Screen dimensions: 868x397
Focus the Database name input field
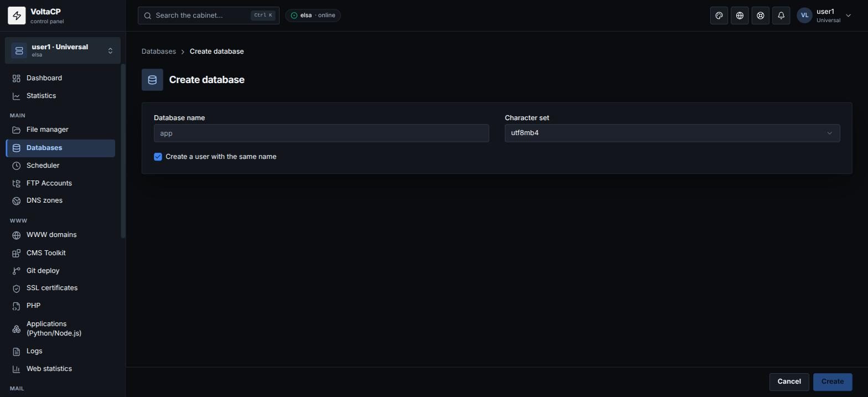[321, 133]
